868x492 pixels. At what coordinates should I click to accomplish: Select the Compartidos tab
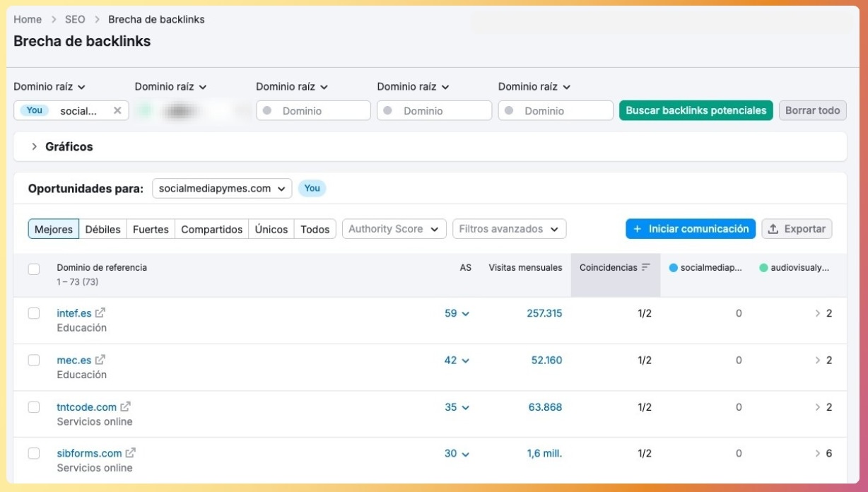point(211,229)
